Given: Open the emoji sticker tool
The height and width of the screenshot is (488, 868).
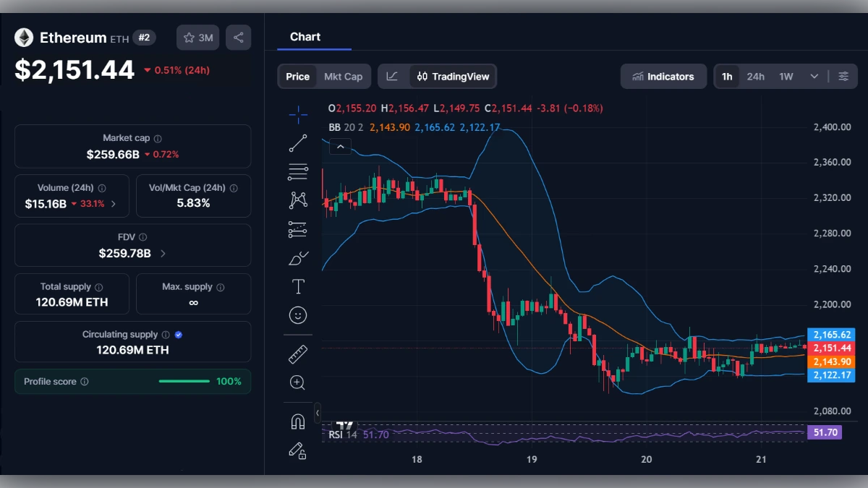Looking at the screenshot, I should pos(298,314).
